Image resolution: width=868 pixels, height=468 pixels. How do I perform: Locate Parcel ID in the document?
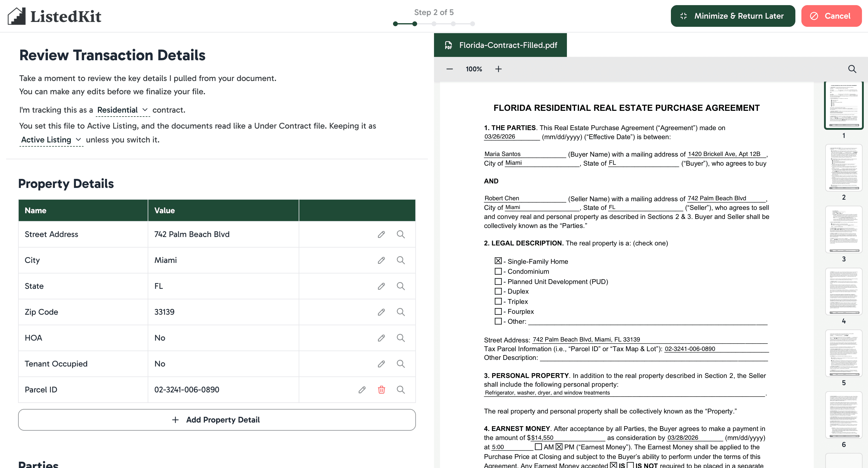point(400,390)
